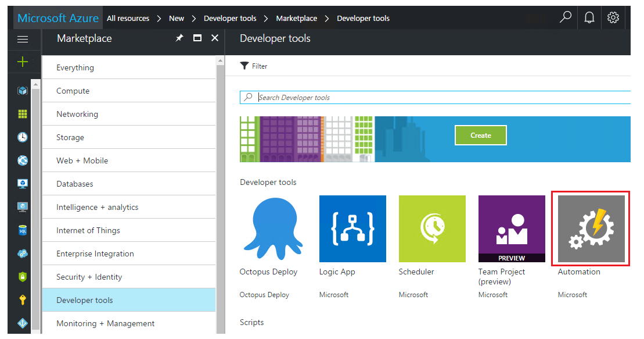
Task: Select Monitoring + Management category
Action: (129, 323)
